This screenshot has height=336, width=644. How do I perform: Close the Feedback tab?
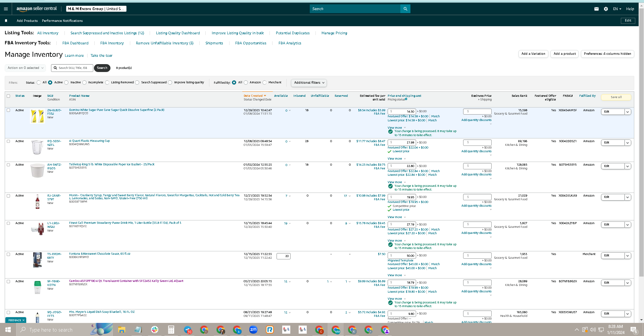pyautogui.click(x=23, y=320)
